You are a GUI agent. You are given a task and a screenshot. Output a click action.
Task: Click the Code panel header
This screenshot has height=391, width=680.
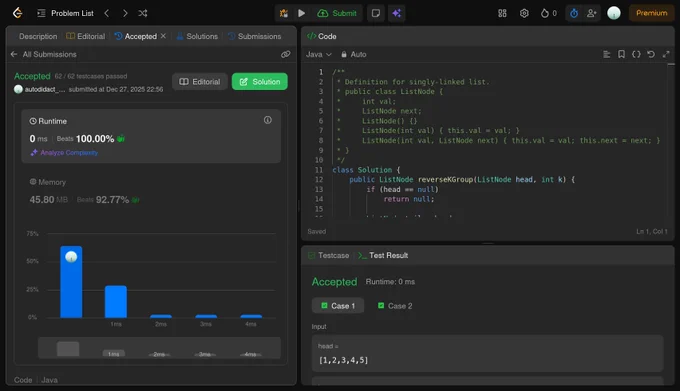point(322,36)
